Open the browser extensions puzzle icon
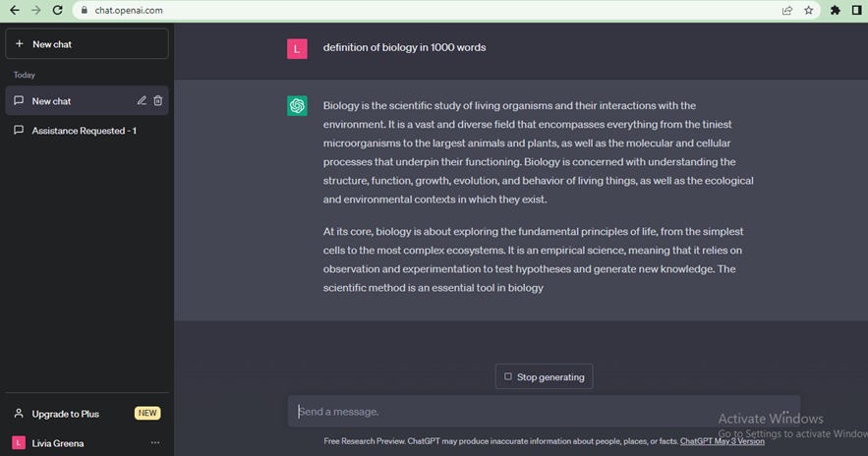Image resolution: width=868 pixels, height=456 pixels. click(x=836, y=11)
